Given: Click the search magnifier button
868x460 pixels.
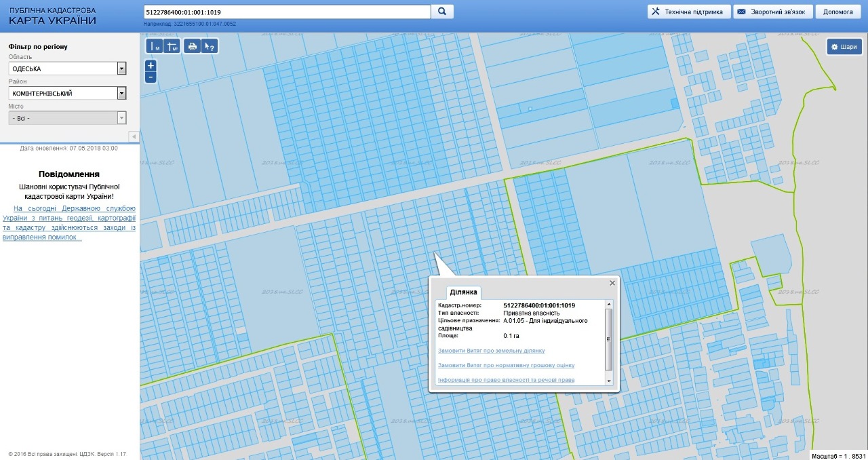Looking at the screenshot, I should pyautogui.click(x=442, y=12).
